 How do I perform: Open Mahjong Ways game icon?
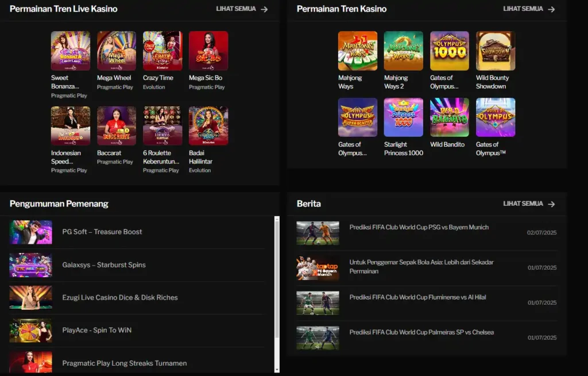coord(358,51)
